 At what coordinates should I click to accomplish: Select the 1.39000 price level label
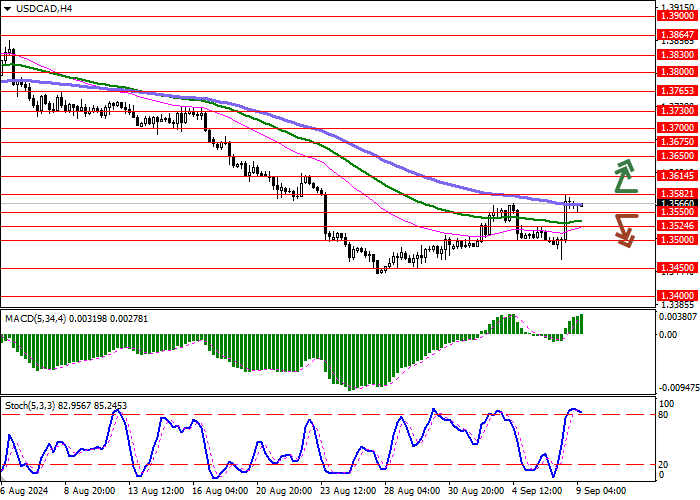(678, 16)
